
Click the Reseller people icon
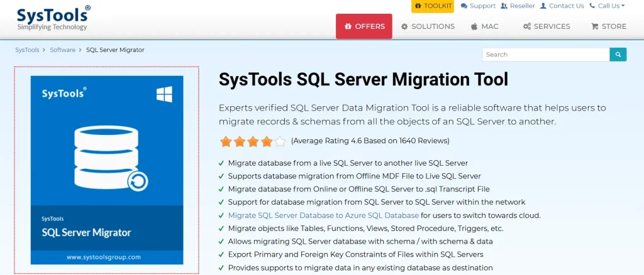(504, 6)
